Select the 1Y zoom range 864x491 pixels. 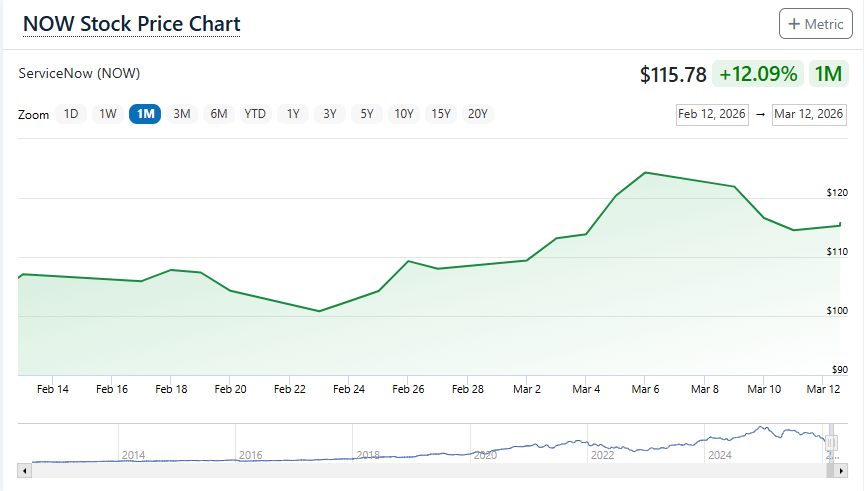pos(293,114)
